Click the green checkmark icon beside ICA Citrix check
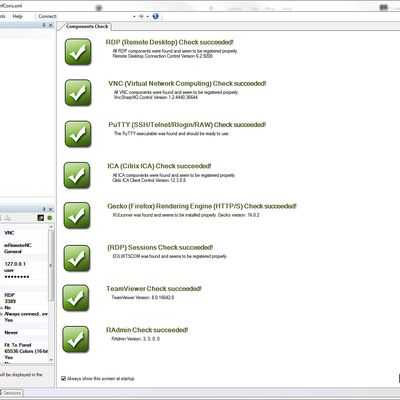This screenshot has width=400, height=400. click(x=77, y=175)
